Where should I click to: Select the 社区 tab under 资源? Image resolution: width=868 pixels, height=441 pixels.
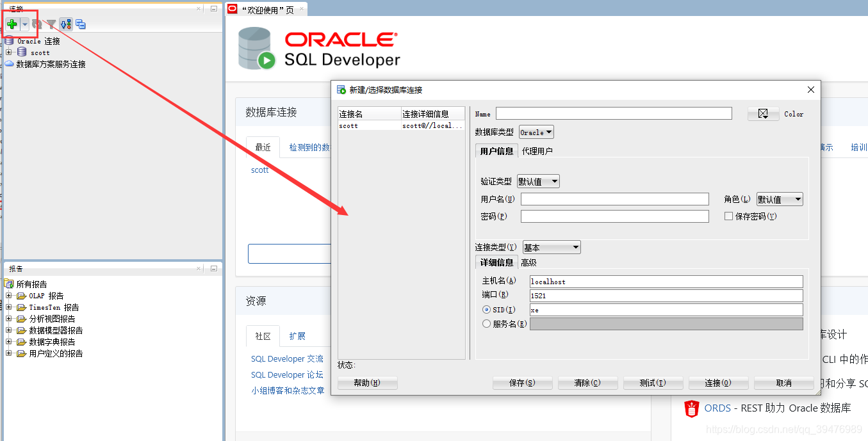point(263,336)
